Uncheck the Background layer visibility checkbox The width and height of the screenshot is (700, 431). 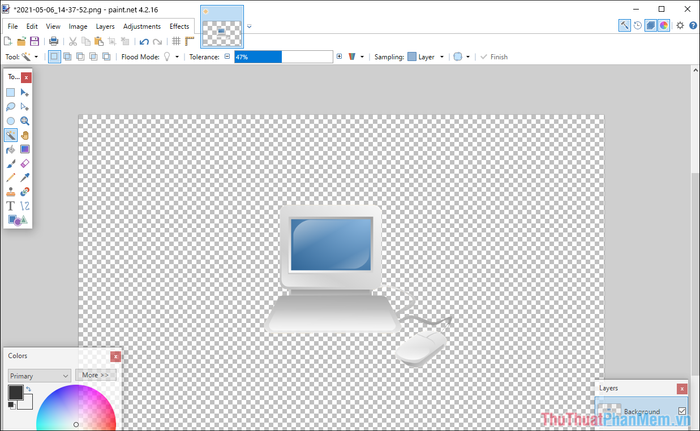pos(682,411)
